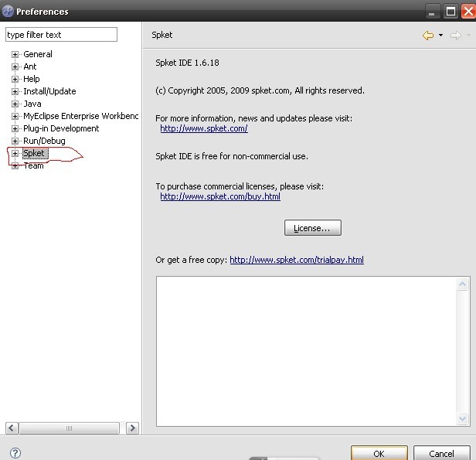The image size is (476, 460).
Task: Select Help in preferences tree
Action: (x=31, y=80)
